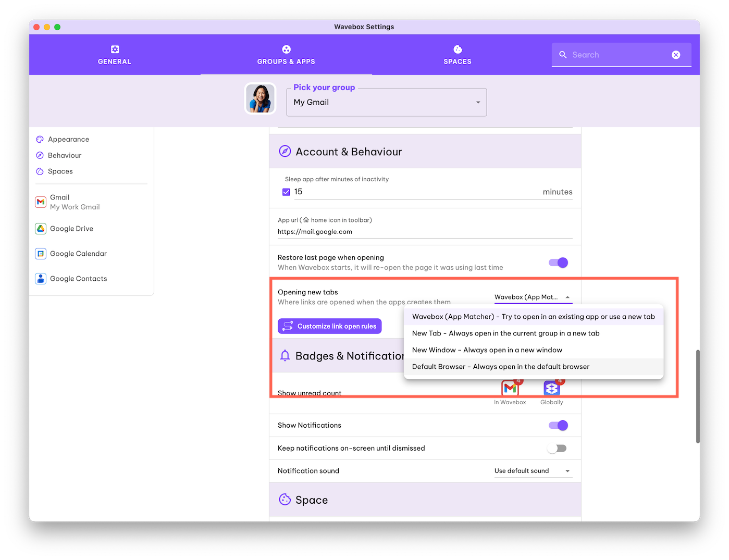729x560 pixels.
Task: Choose Default Browser option
Action: tap(534, 367)
